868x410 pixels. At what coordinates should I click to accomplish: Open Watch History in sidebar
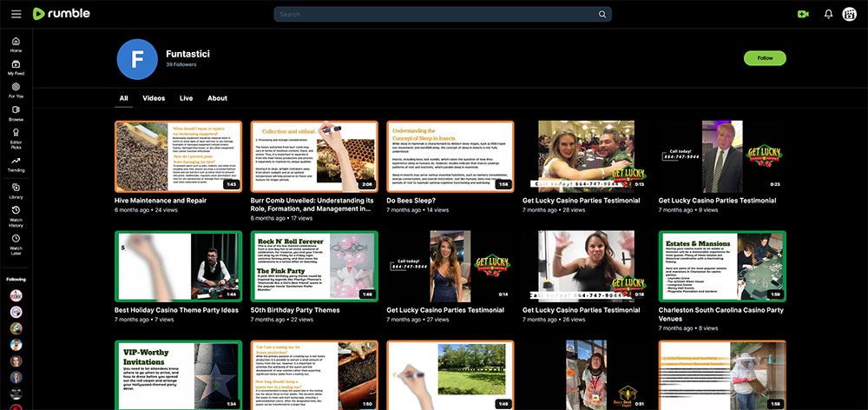pyautogui.click(x=16, y=216)
